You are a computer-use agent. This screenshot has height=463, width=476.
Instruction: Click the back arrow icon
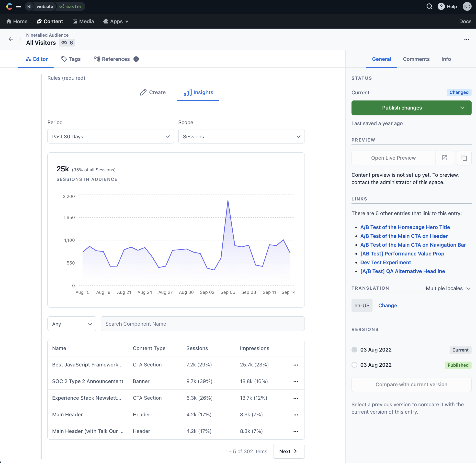11,39
